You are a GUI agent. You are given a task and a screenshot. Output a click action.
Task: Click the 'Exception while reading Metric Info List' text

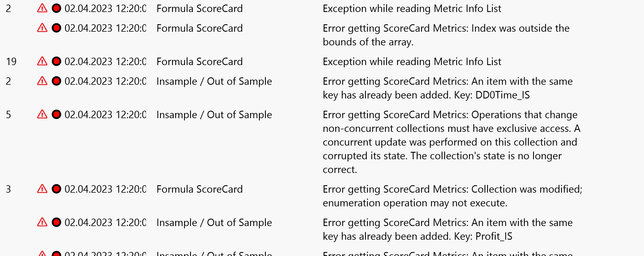coord(412,9)
